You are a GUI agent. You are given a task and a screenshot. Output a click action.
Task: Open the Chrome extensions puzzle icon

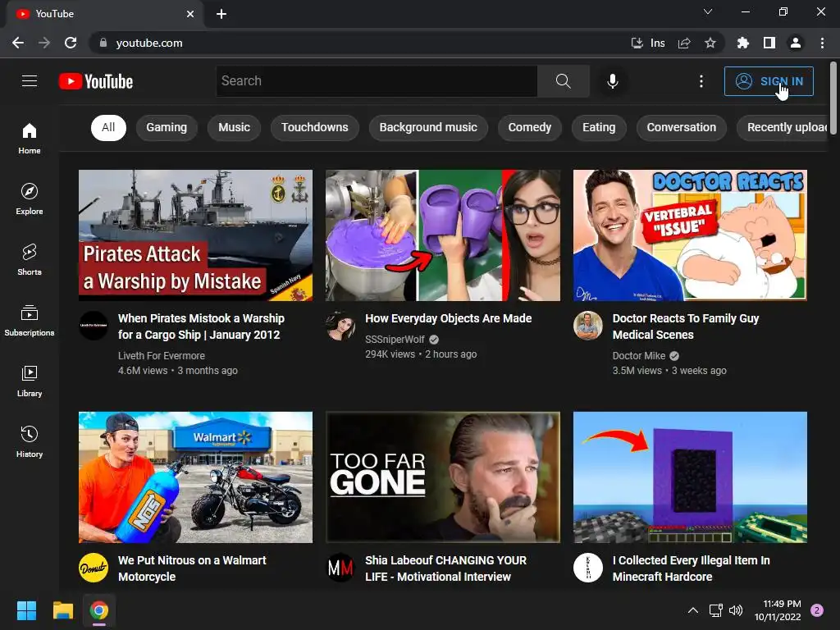point(742,43)
